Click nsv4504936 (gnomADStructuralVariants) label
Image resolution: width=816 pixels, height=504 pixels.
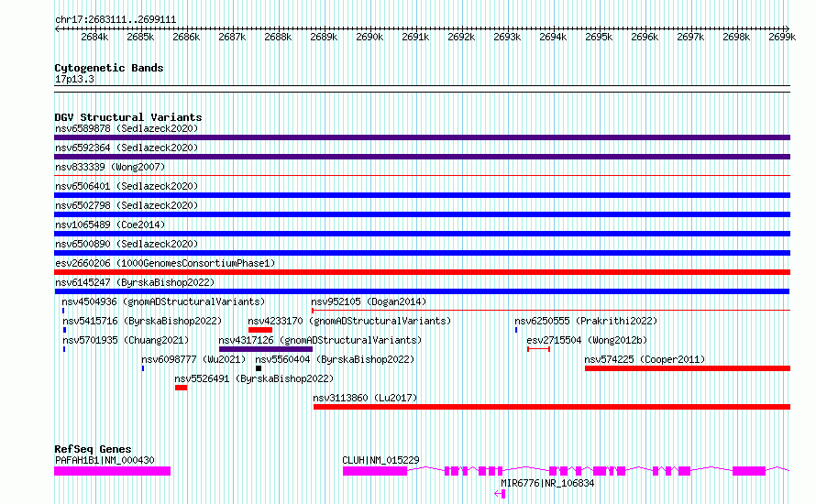click(163, 301)
